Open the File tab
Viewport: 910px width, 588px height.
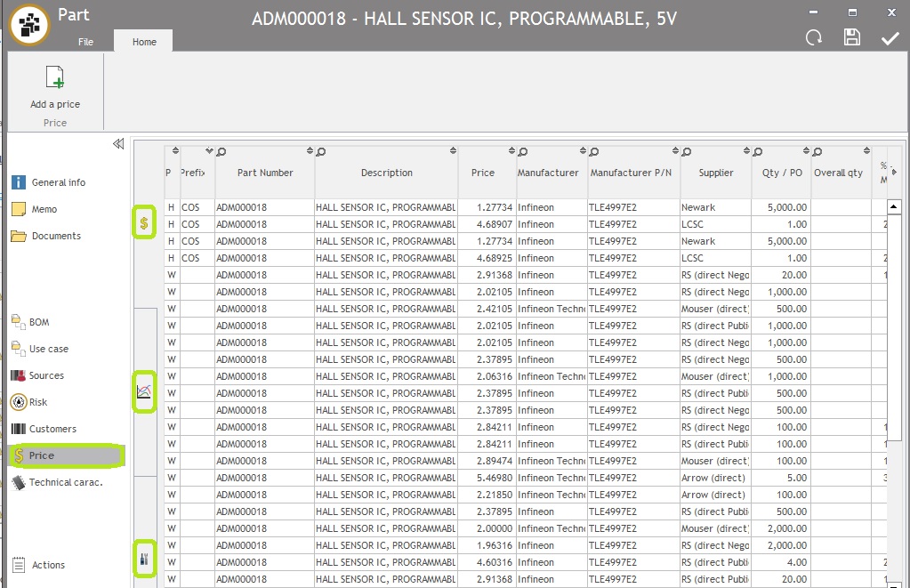[x=85, y=42]
